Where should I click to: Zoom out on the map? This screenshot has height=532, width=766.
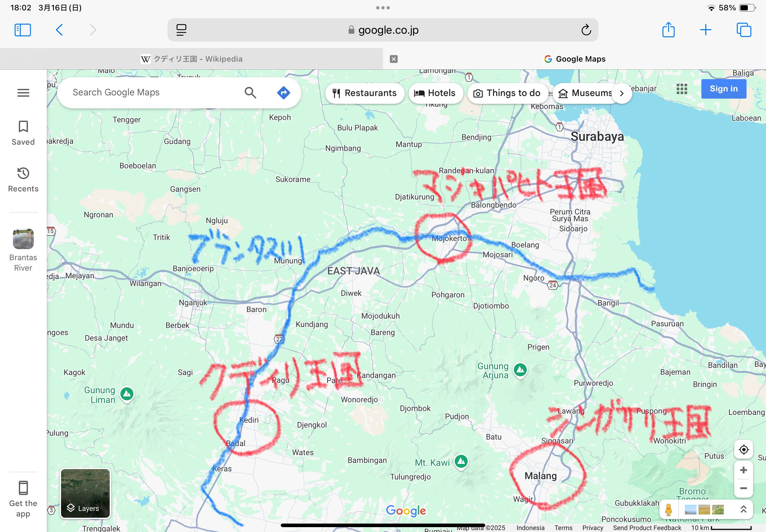pos(743,488)
